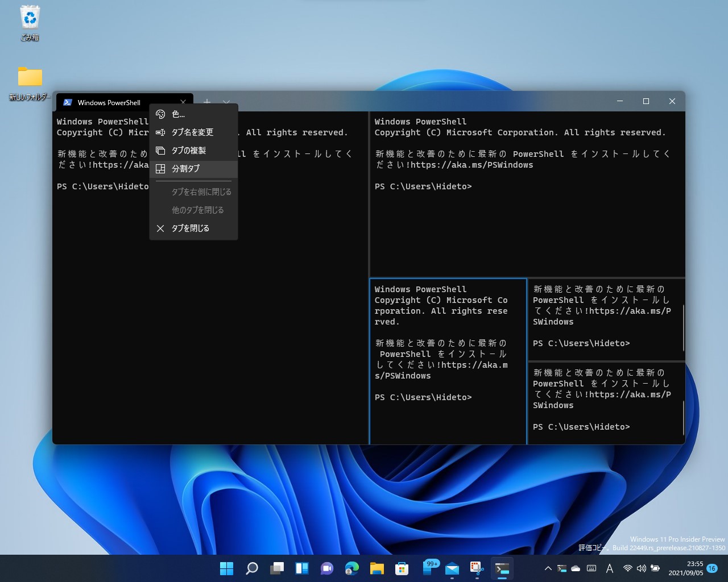Open the Widgets panel
The width and height of the screenshot is (728, 582).
[x=302, y=568]
